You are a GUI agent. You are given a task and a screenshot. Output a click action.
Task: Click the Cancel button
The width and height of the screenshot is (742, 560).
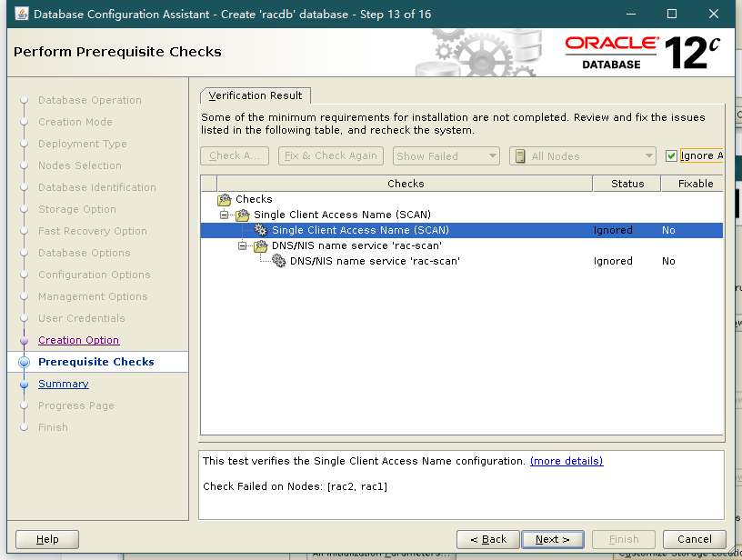click(694, 539)
